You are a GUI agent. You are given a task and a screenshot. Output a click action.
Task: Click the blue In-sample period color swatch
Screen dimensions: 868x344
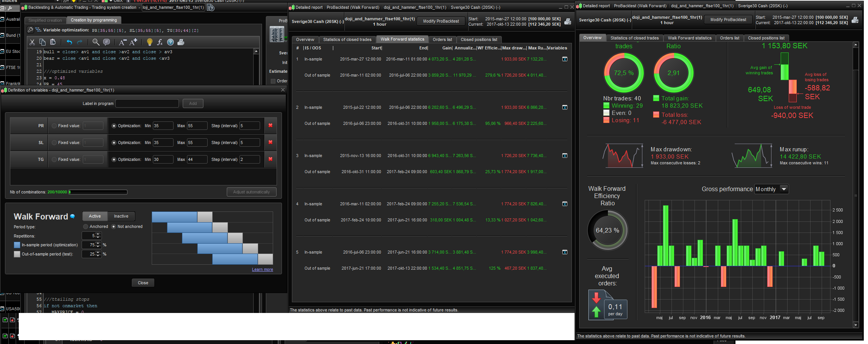point(17,245)
